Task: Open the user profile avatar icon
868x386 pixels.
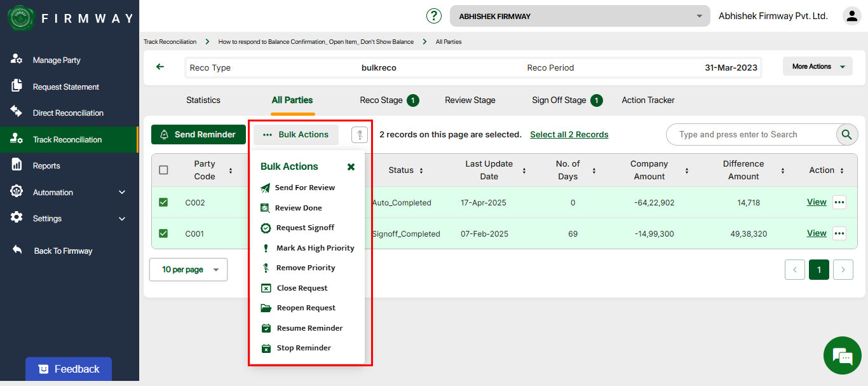Action: point(851,16)
